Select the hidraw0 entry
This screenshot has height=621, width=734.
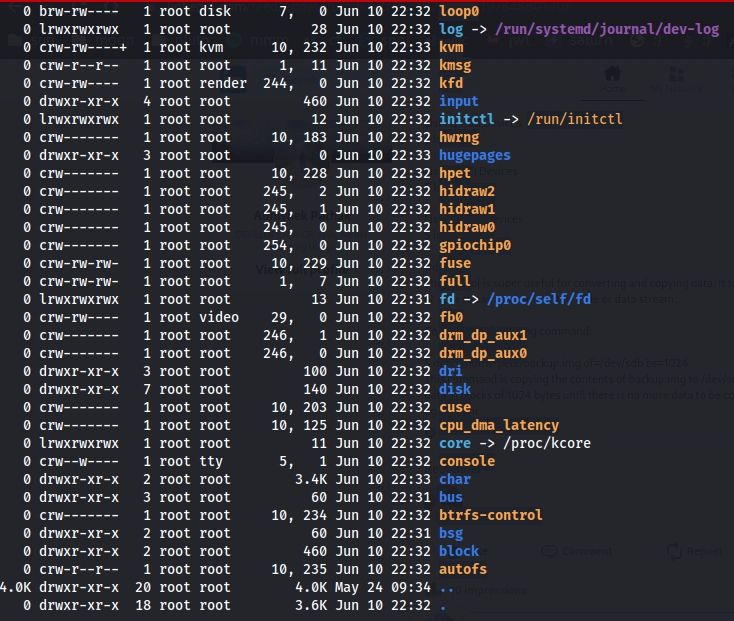tap(467, 227)
